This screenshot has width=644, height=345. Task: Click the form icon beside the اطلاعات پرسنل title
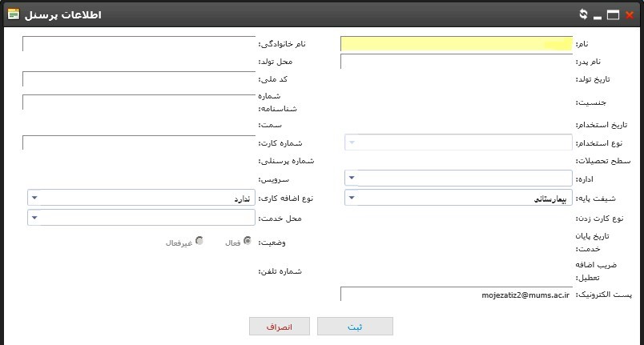pyautogui.click(x=14, y=14)
